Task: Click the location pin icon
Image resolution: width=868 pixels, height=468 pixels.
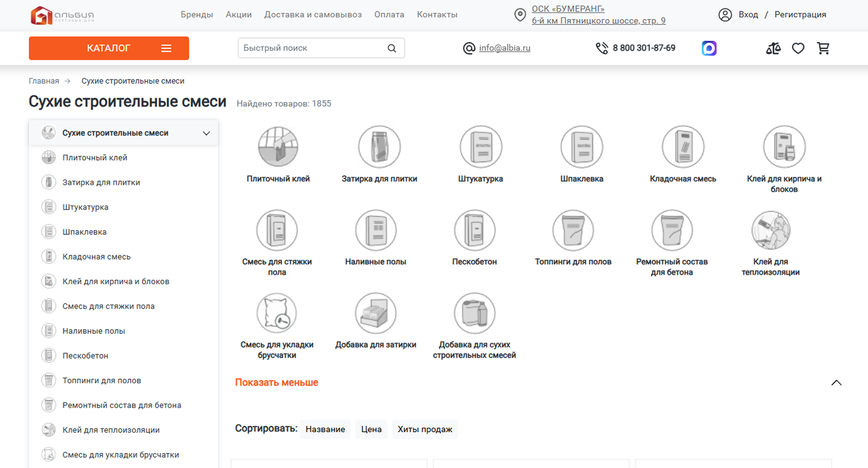Action: pyautogui.click(x=520, y=15)
